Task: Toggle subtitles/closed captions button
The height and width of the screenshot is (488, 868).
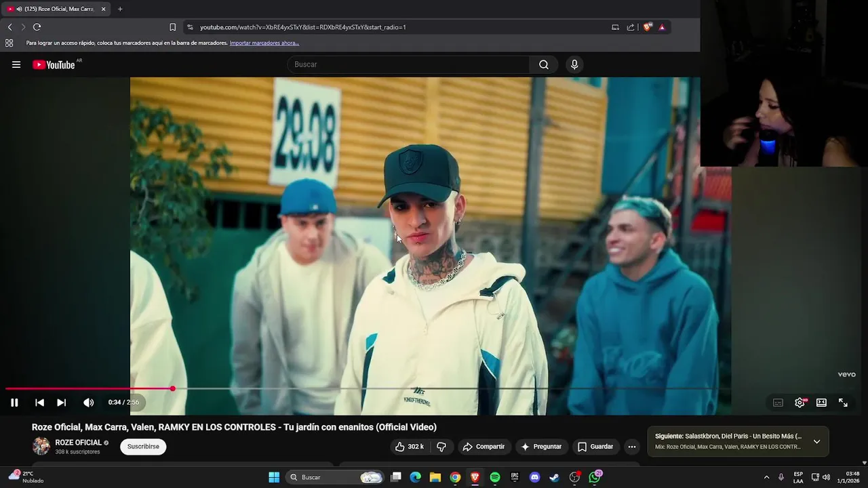Action: 778,403
